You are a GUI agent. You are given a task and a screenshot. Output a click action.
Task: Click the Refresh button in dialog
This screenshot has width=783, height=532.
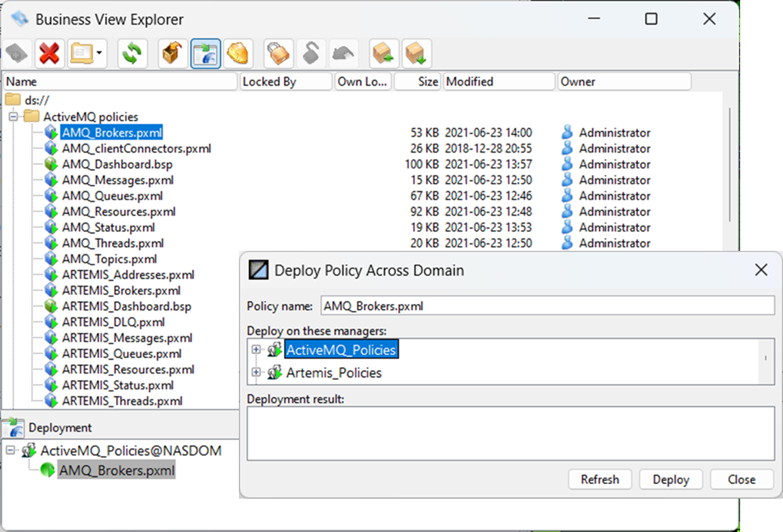pos(600,479)
